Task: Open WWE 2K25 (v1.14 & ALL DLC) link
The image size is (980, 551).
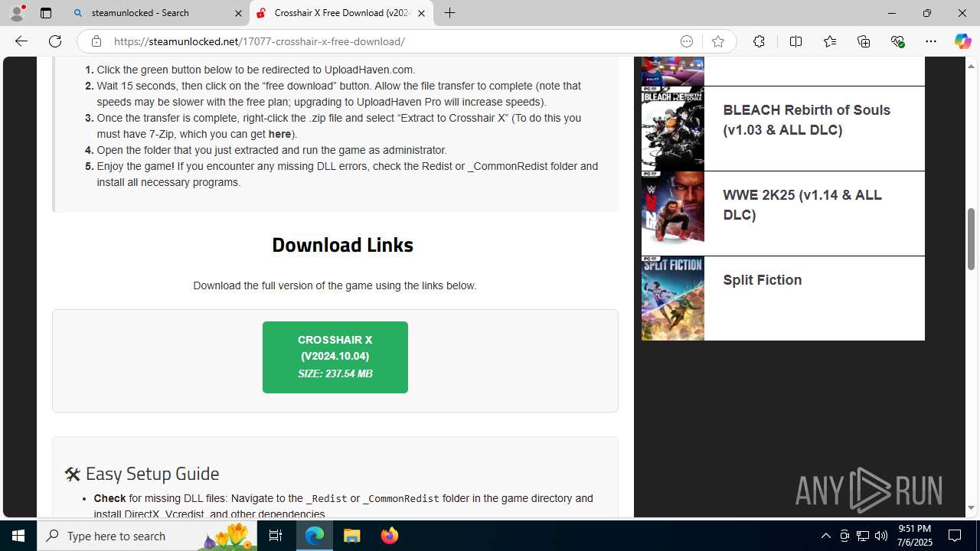Action: pos(802,205)
